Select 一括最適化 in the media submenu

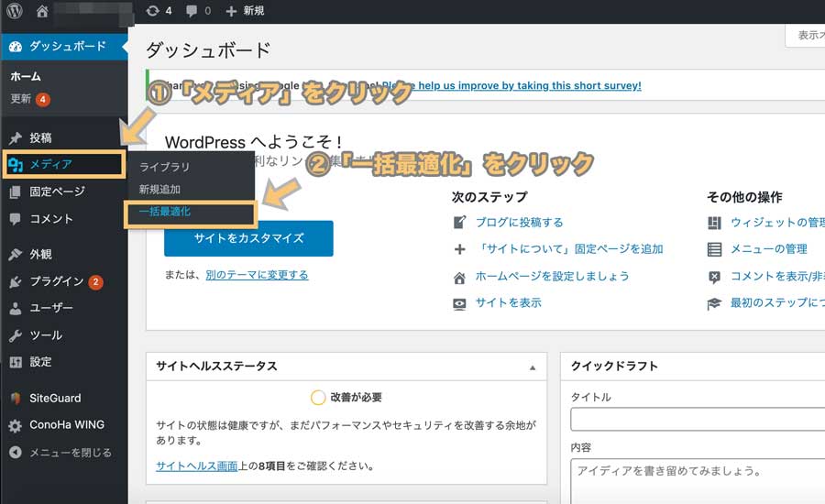coord(164,212)
